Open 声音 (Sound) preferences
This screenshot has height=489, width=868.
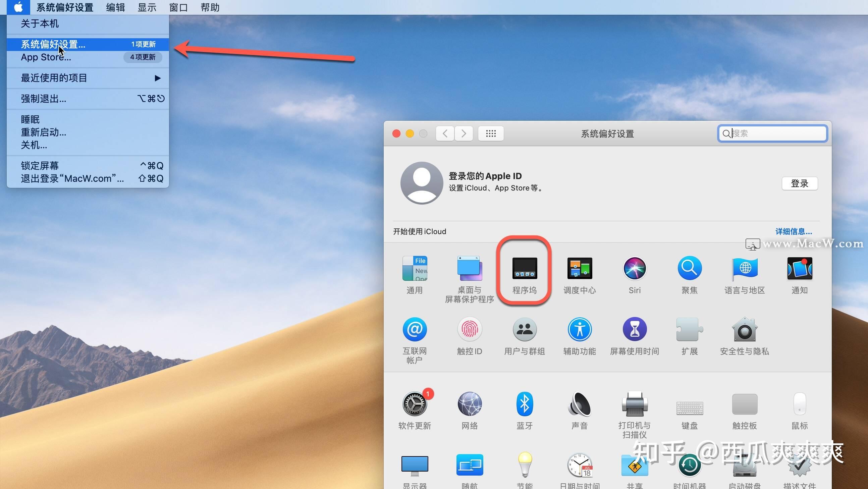pos(580,404)
